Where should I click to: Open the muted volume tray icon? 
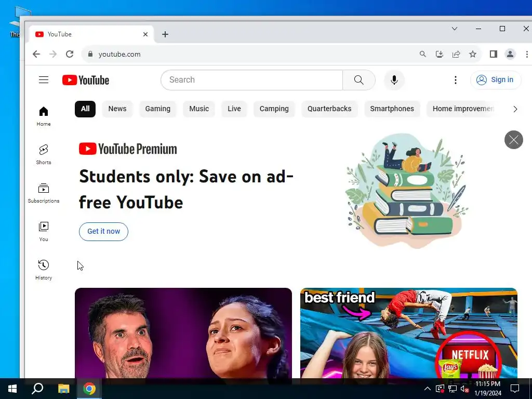click(464, 389)
